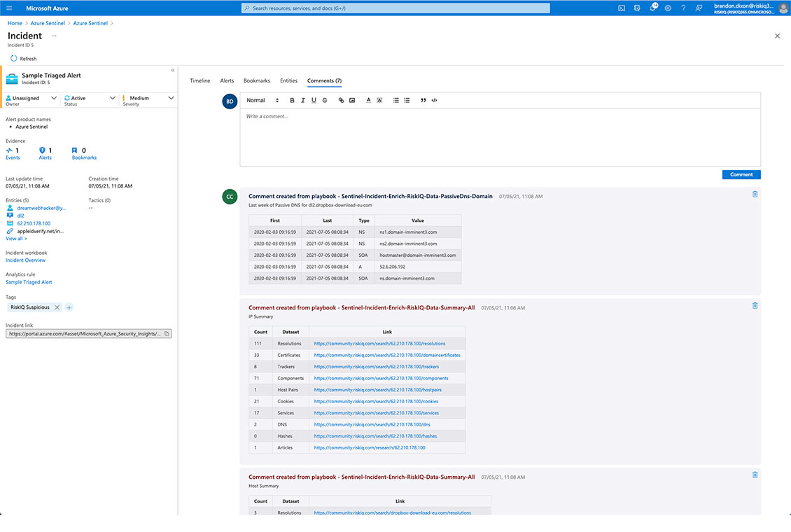Switch to the Entities tab
Viewport: 791px width, 532px height.
coord(288,80)
